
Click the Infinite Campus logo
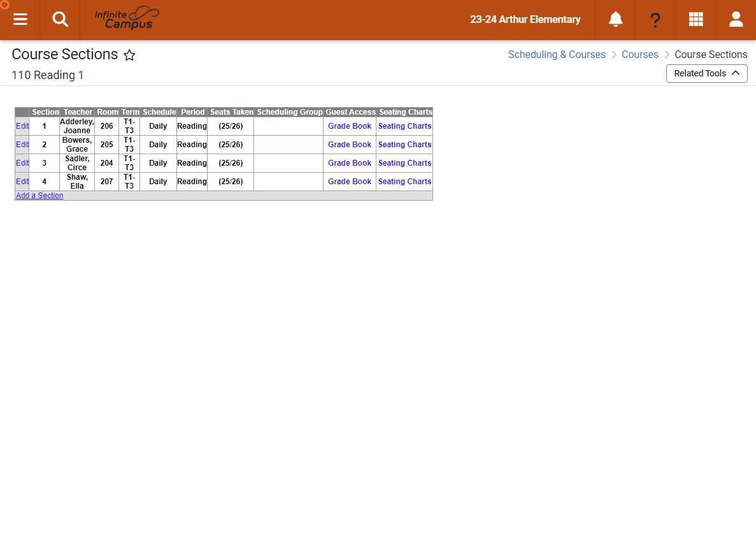click(x=127, y=18)
